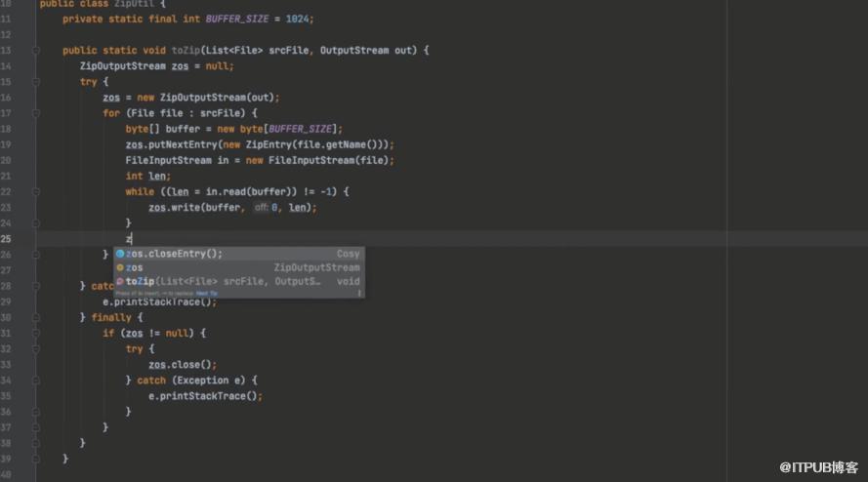868x482 pixels.
Task: Fold the catch block on line 34
Action: 36,380
